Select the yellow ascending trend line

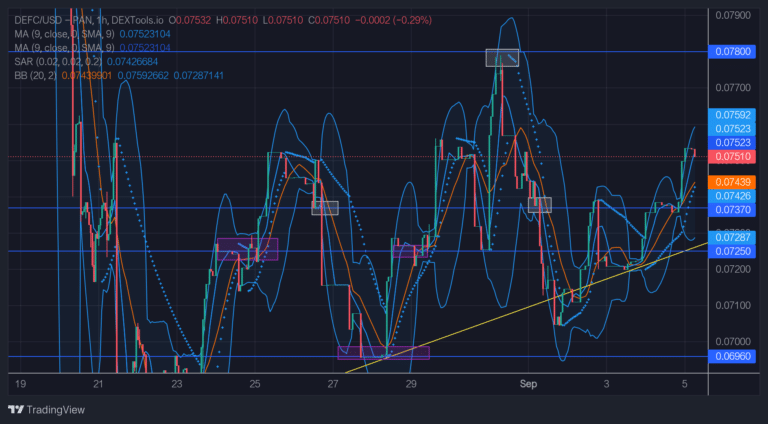coord(527,307)
